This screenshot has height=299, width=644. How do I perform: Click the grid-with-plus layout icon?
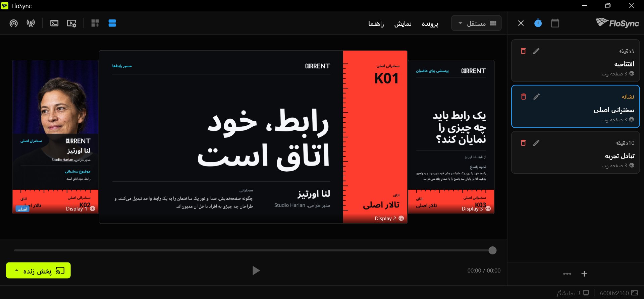(x=95, y=23)
